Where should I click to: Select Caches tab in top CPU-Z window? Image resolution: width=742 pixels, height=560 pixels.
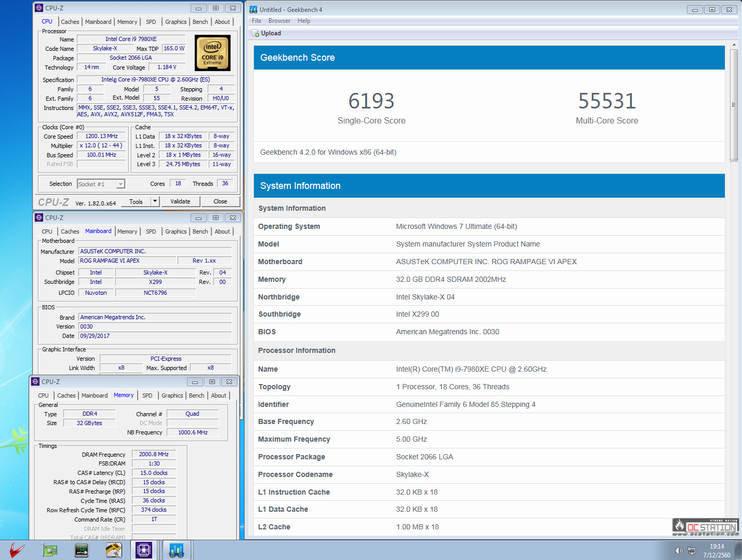[x=70, y=22]
